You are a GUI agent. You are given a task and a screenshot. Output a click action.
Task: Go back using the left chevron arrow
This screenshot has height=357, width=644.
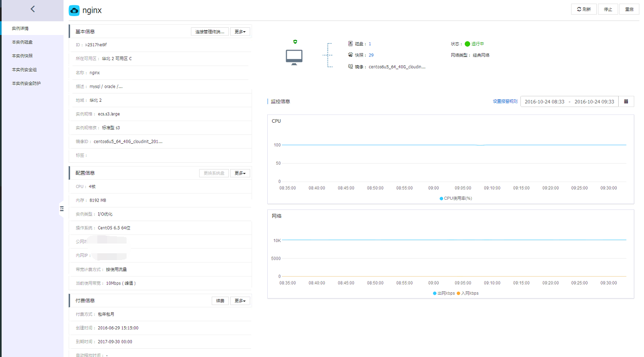[x=33, y=9]
